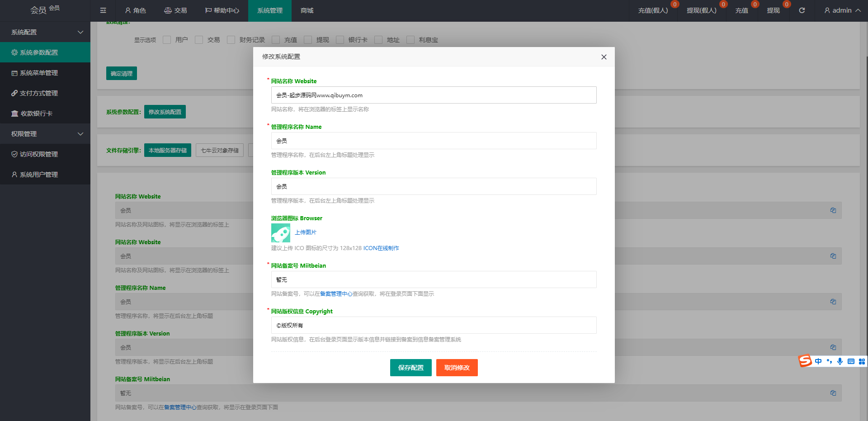Copy the background 网站备案号 Miitbeian field value
Image resolution: width=868 pixels, height=421 pixels.
[833, 393]
